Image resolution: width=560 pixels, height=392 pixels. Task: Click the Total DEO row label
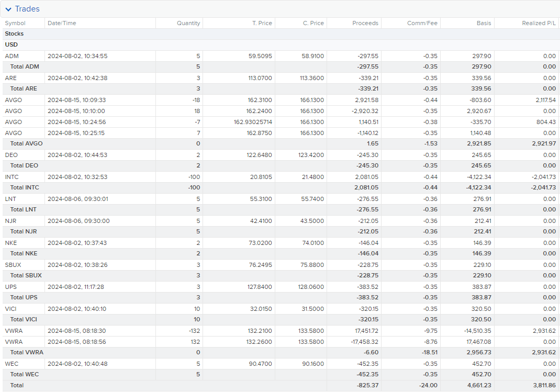[24, 166]
